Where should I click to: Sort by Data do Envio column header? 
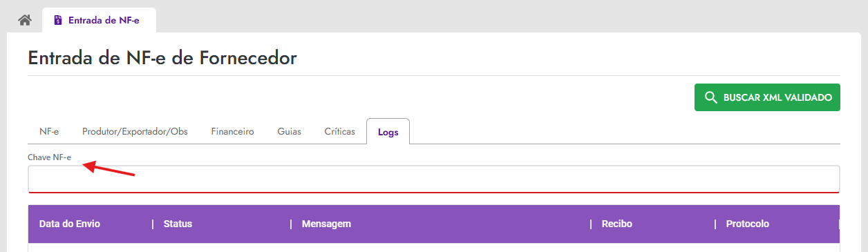click(70, 224)
